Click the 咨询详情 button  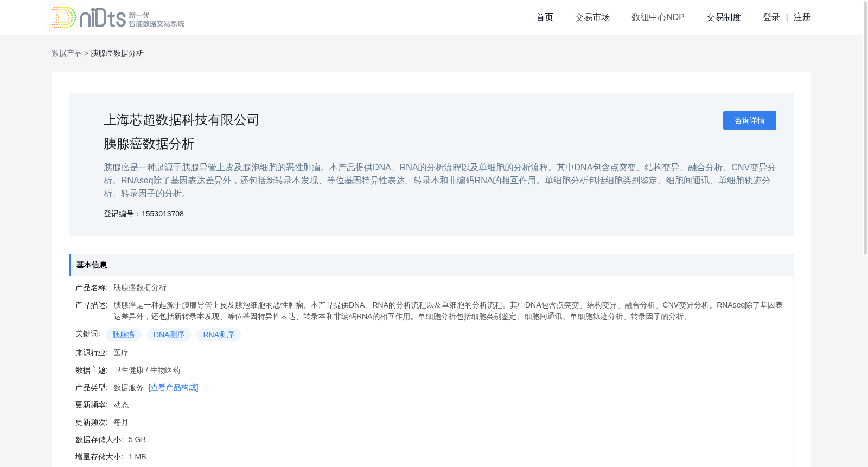click(750, 120)
